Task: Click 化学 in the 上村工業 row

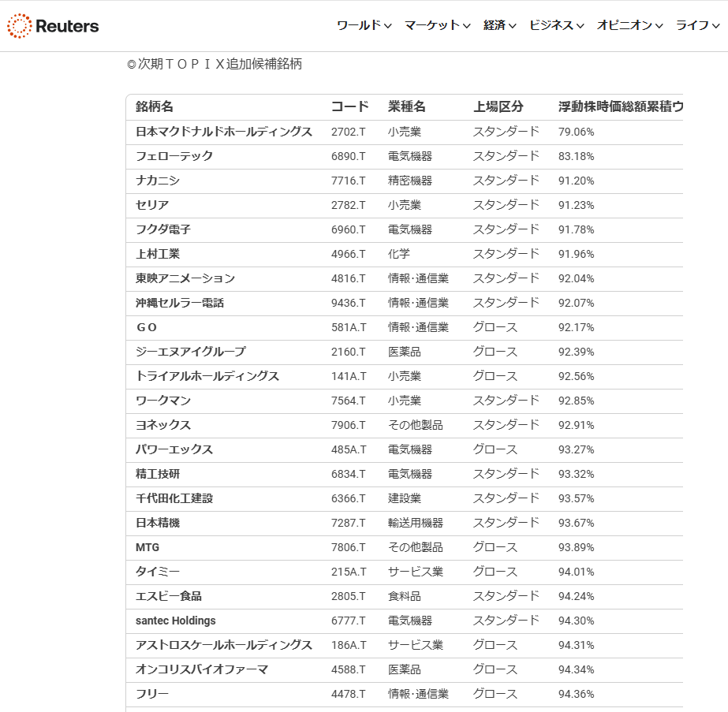Action: (399, 255)
